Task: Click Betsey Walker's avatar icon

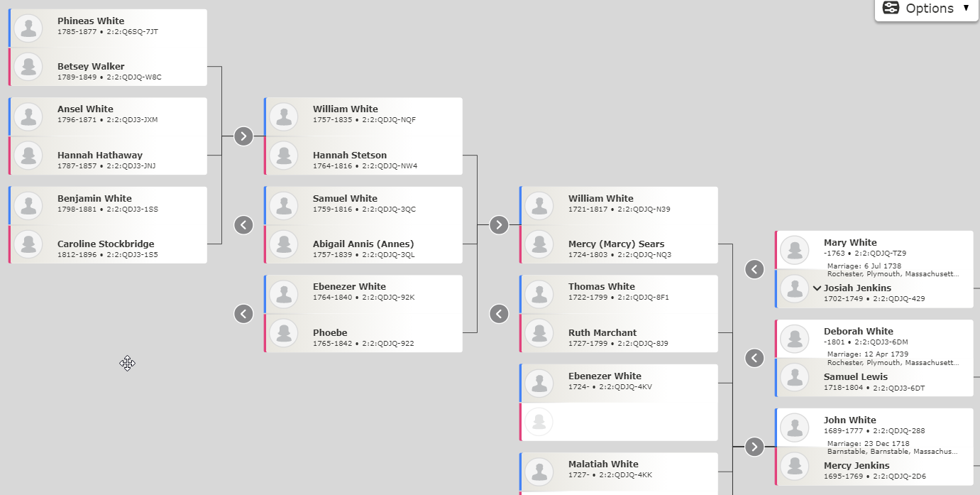Action: [28, 67]
